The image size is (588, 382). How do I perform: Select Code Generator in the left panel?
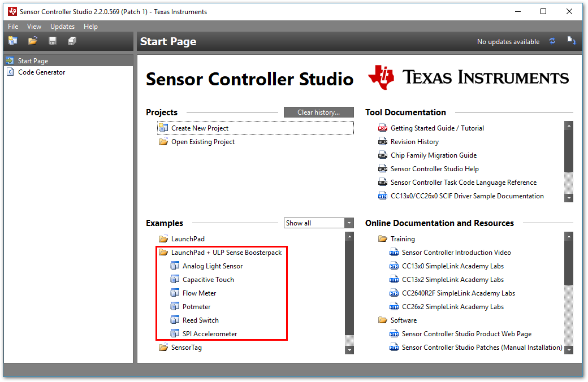pyautogui.click(x=41, y=72)
